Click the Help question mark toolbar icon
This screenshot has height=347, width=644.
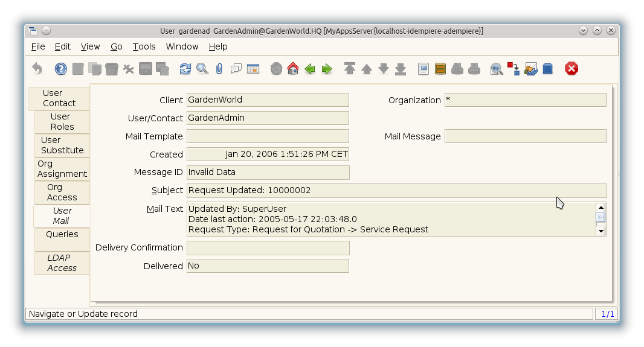[x=61, y=69]
